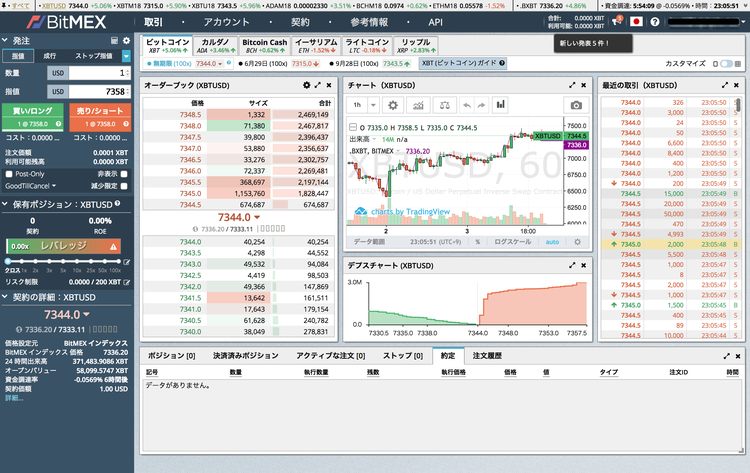Open the GoodTillCancel dropdown

31,186
